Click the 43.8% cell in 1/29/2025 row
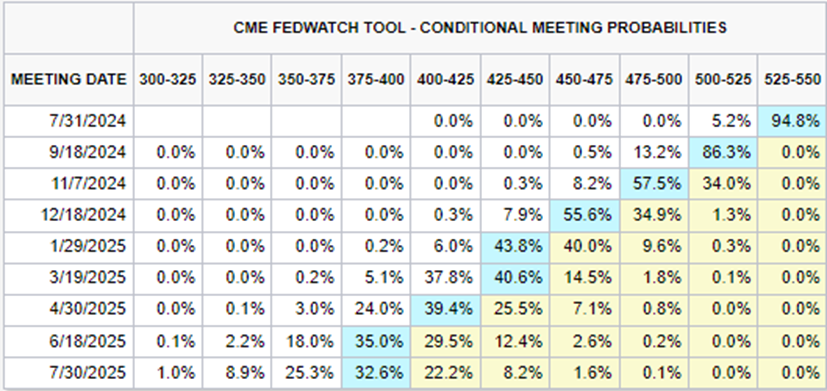Image resolution: width=827 pixels, height=391 pixels. tap(515, 246)
